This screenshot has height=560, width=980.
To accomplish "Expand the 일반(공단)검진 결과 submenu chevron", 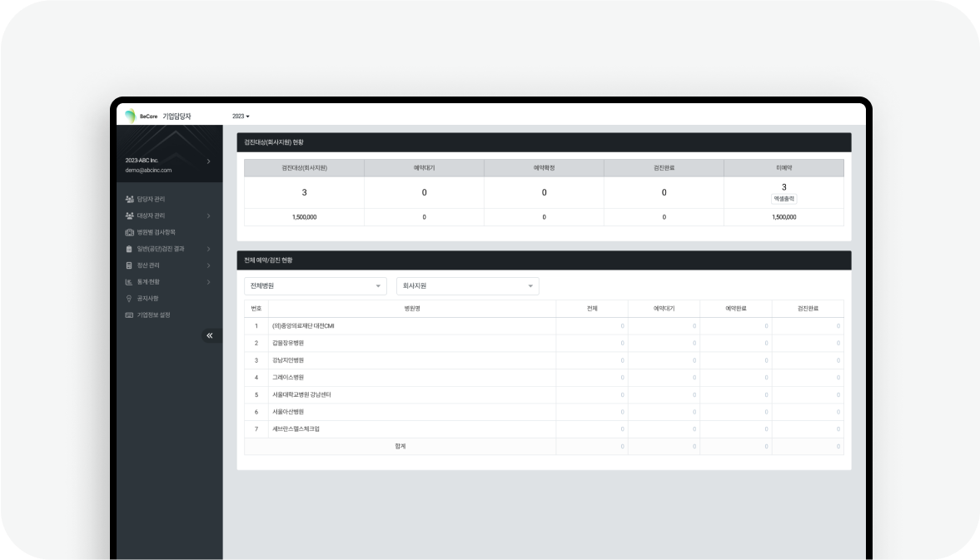I will point(209,249).
